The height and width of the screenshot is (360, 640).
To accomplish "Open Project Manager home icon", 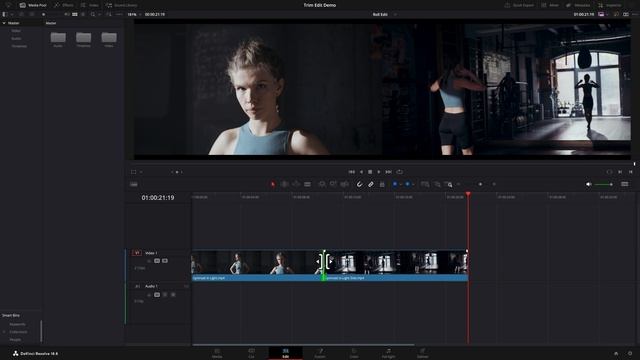I will coord(616,353).
